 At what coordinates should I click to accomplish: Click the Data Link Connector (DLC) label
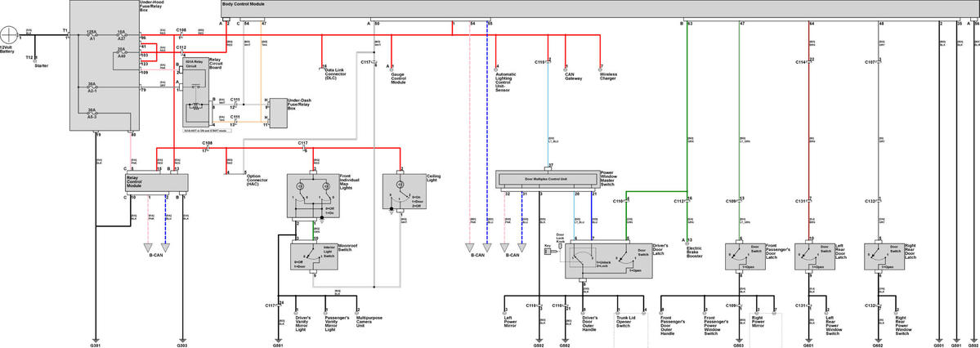coord(336,73)
